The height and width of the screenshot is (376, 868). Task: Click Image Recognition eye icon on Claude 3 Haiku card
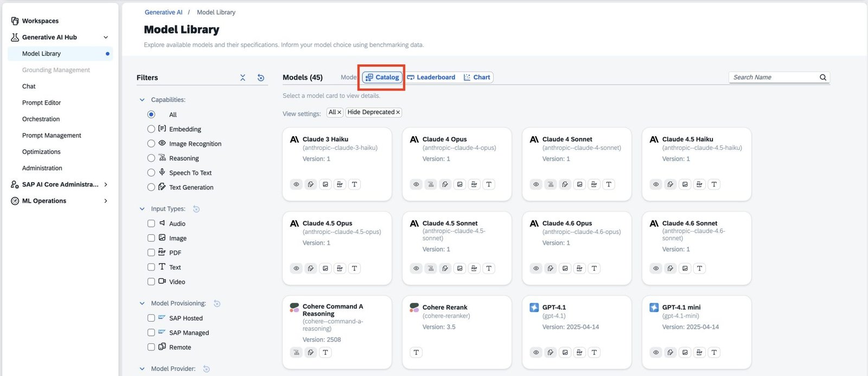[x=296, y=184]
